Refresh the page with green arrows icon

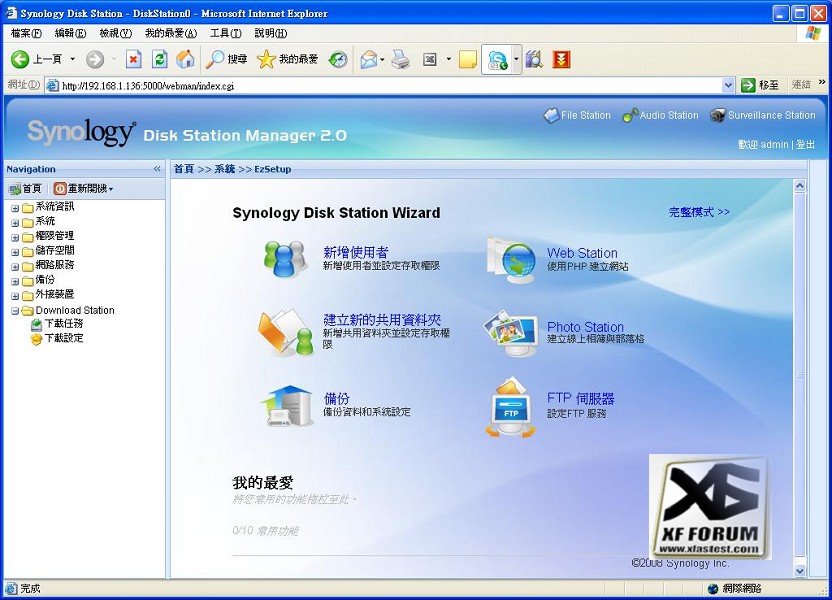[159, 59]
